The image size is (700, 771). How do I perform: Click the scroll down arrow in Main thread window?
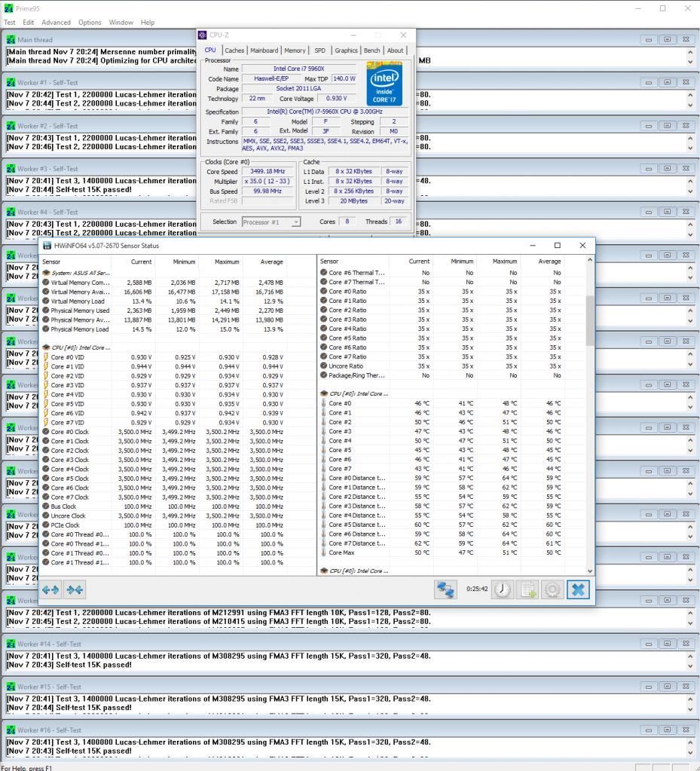(691, 62)
